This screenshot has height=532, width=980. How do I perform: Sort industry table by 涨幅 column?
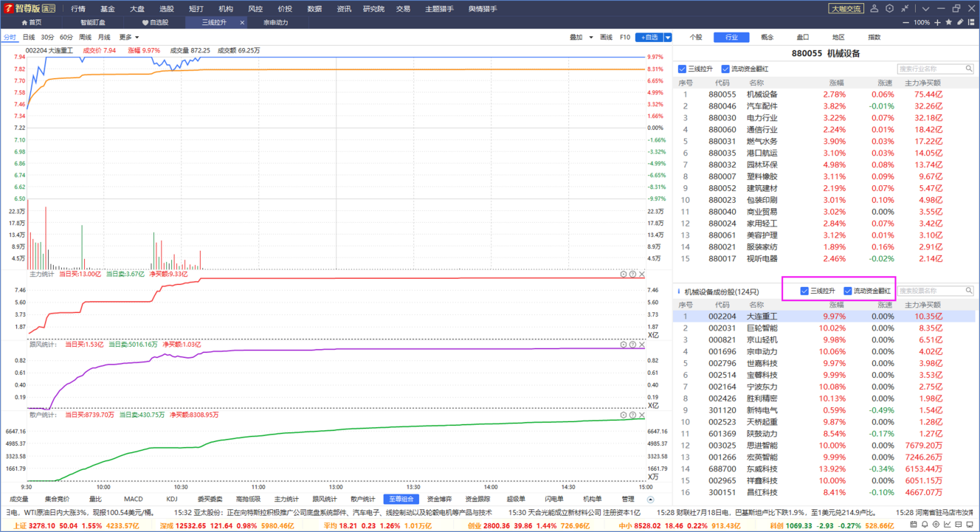pos(836,83)
